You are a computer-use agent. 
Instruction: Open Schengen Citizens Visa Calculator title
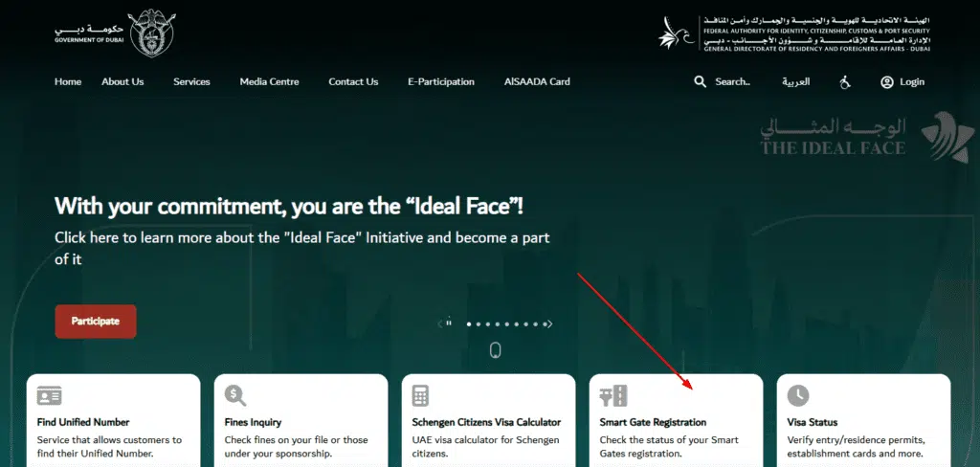pos(486,422)
